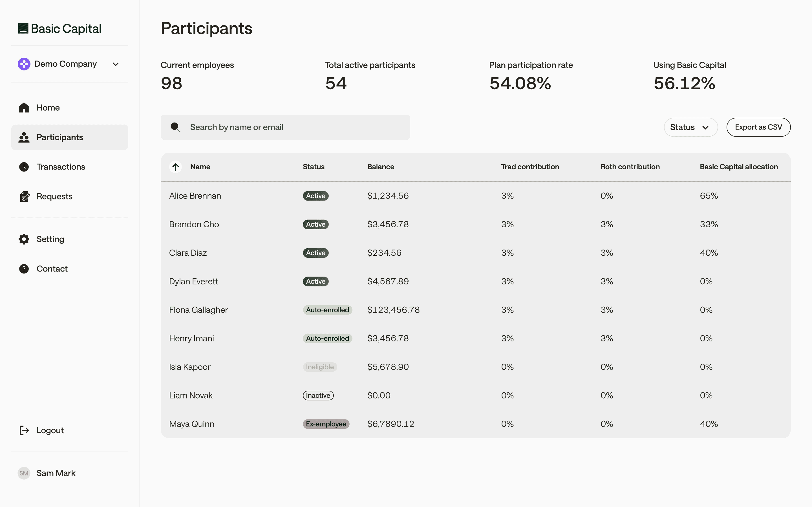Expand the Demo Company chevron
Screen dimensions: 812x507
[115, 64]
